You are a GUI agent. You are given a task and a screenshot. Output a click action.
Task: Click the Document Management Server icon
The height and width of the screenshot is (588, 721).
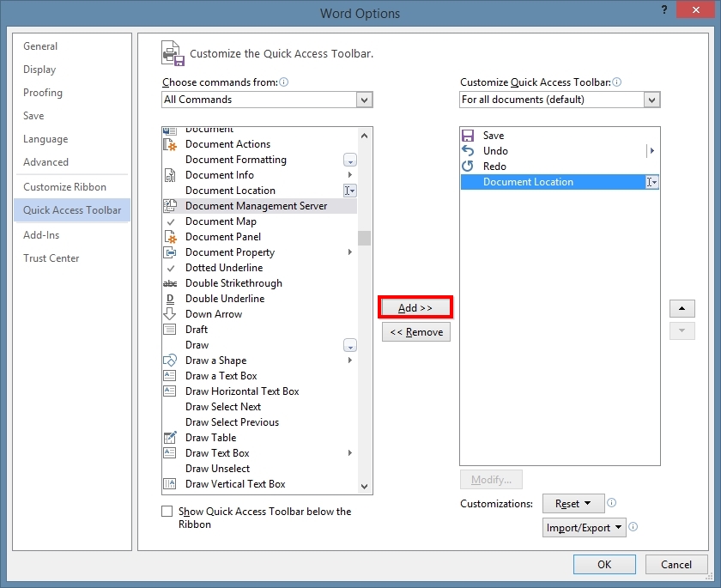pos(170,206)
